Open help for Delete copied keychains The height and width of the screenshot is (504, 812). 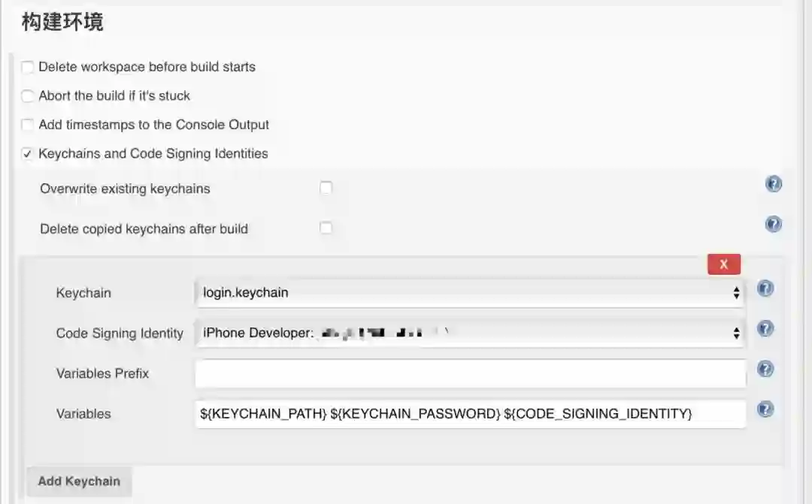773,224
